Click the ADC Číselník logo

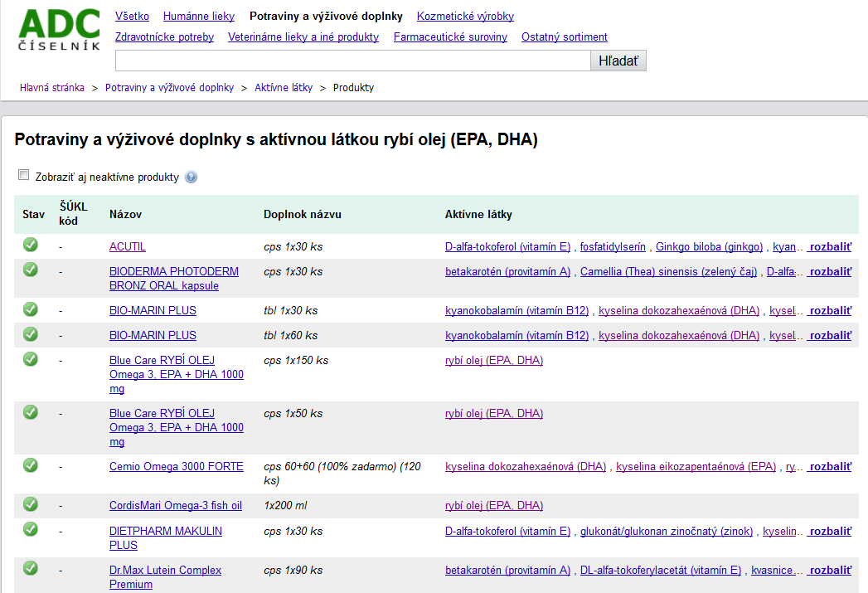tap(59, 29)
